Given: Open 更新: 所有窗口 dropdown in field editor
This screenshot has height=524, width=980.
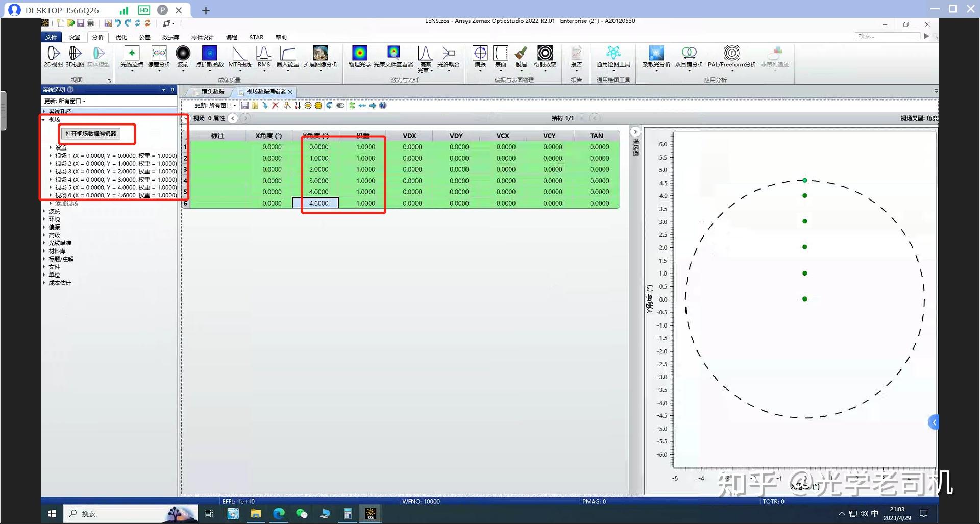Looking at the screenshot, I should coord(215,106).
